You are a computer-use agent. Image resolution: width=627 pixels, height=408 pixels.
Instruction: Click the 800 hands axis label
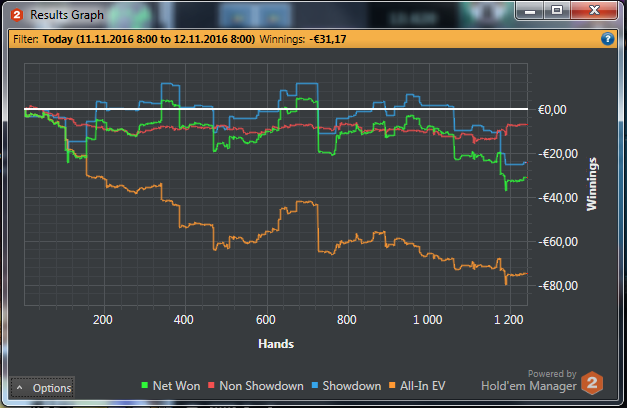pyautogui.click(x=347, y=320)
